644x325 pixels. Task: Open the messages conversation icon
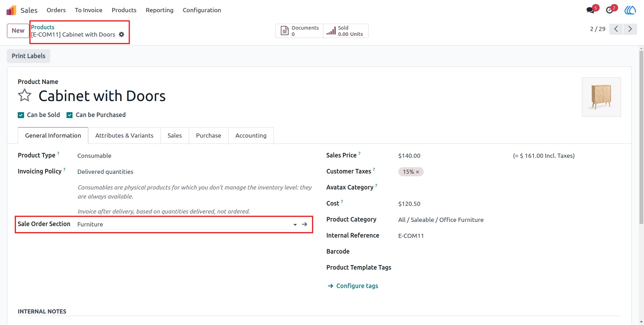tap(590, 10)
